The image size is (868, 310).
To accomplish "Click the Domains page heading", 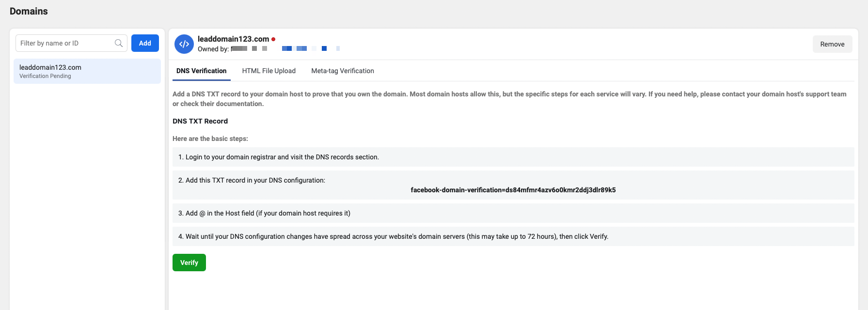I will click(29, 11).
